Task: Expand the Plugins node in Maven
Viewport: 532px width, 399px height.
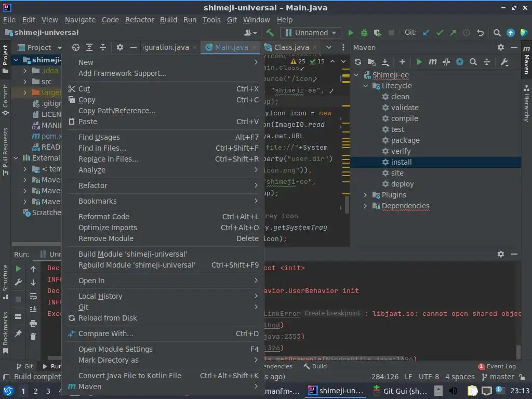Action: click(x=365, y=195)
